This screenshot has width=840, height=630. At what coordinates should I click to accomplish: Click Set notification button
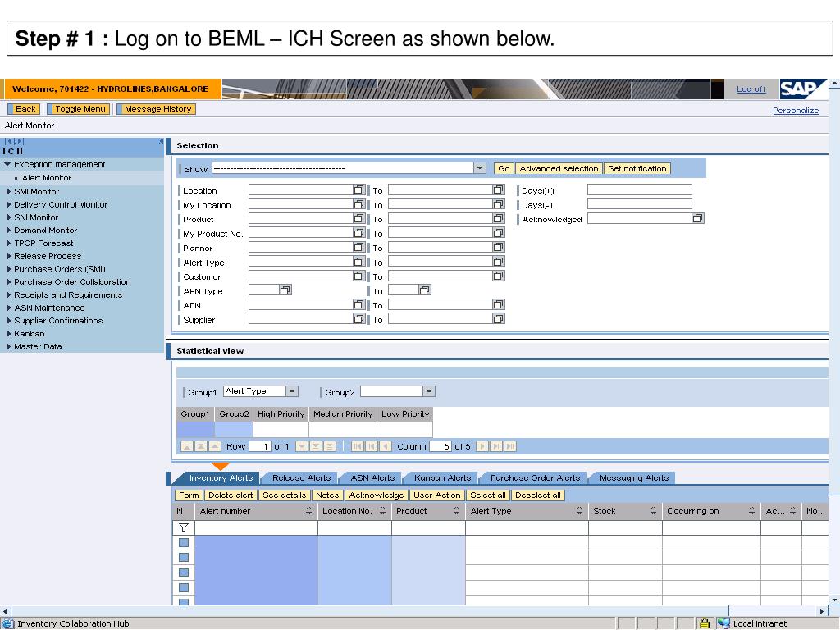(637, 168)
